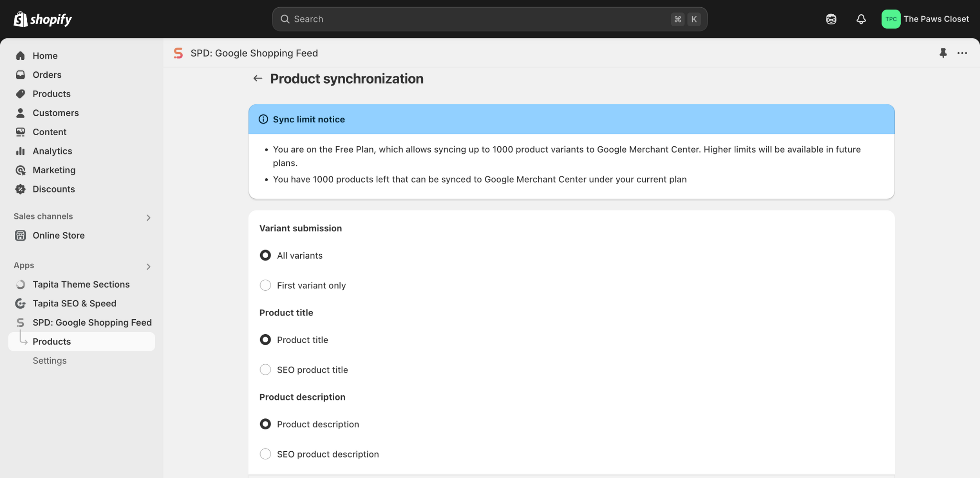Go to the Orders page in the sidebar
The width and height of the screenshot is (980, 478).
click(x=47, y=75)
